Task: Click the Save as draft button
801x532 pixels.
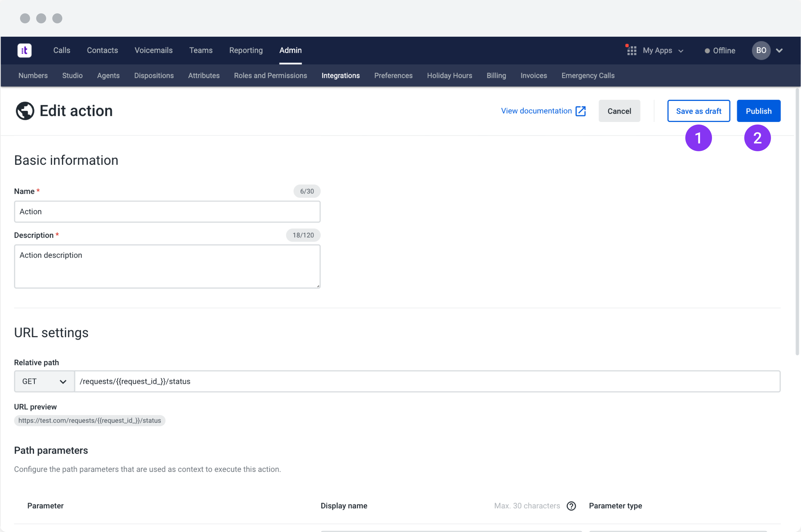Action: tap(698, 111)
